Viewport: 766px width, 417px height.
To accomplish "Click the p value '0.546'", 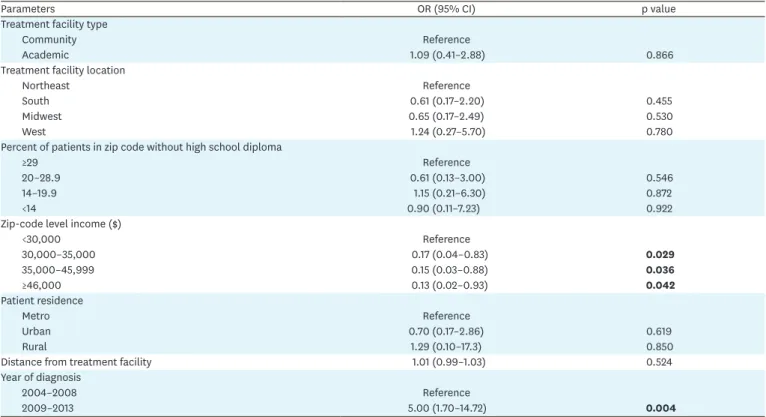I will 659,178.
